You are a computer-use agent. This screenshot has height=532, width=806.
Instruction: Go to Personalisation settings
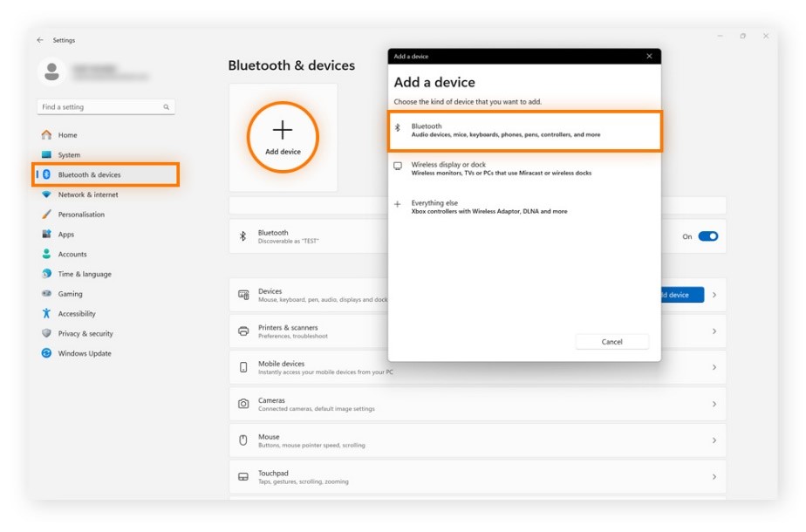[x=106, y=215]
